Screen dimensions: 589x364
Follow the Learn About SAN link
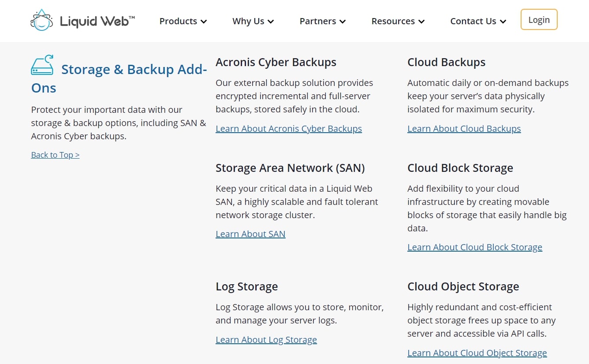pyautogui.click(x=250, y=234)
